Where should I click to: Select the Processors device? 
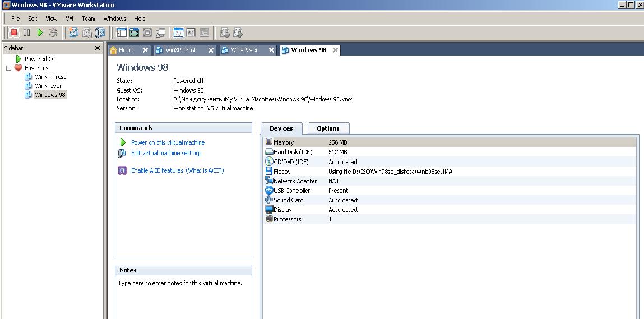coord(450,219)
